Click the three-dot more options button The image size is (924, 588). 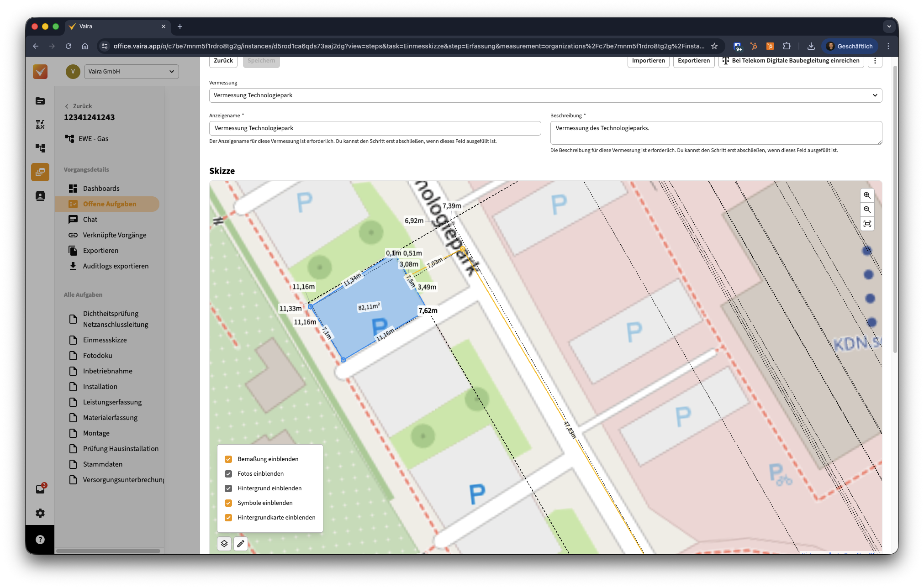[x=875, y=61]
